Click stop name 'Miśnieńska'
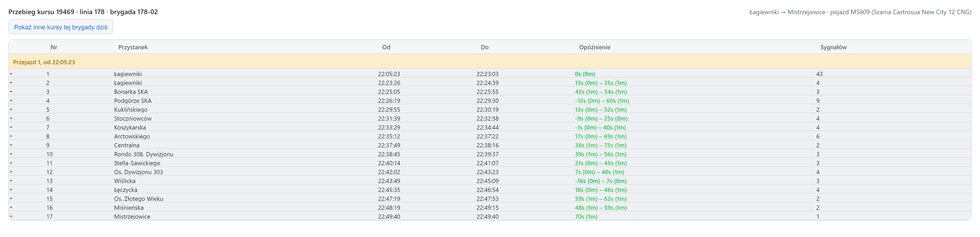 [129, 208]
